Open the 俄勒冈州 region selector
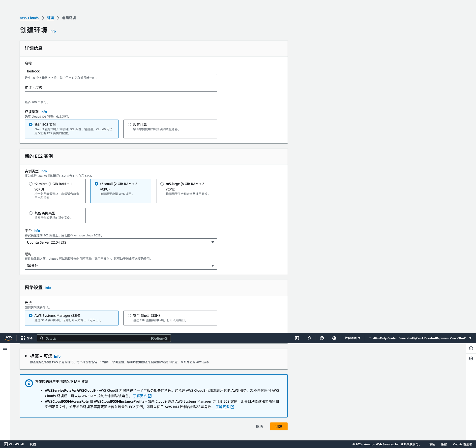The height and width of the screenshot is (448, 476). [352, 338]
